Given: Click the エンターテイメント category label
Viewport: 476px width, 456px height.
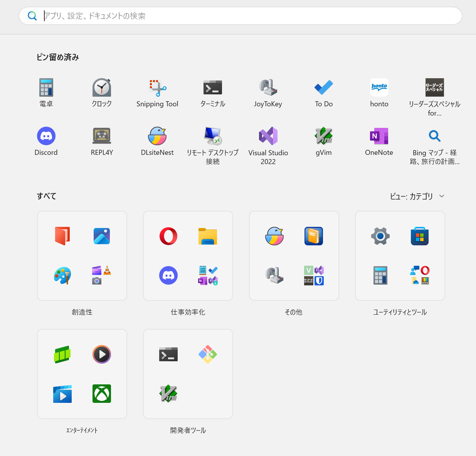Looking at the screenshot, I should pyautogui.click(x=82, y=431).
